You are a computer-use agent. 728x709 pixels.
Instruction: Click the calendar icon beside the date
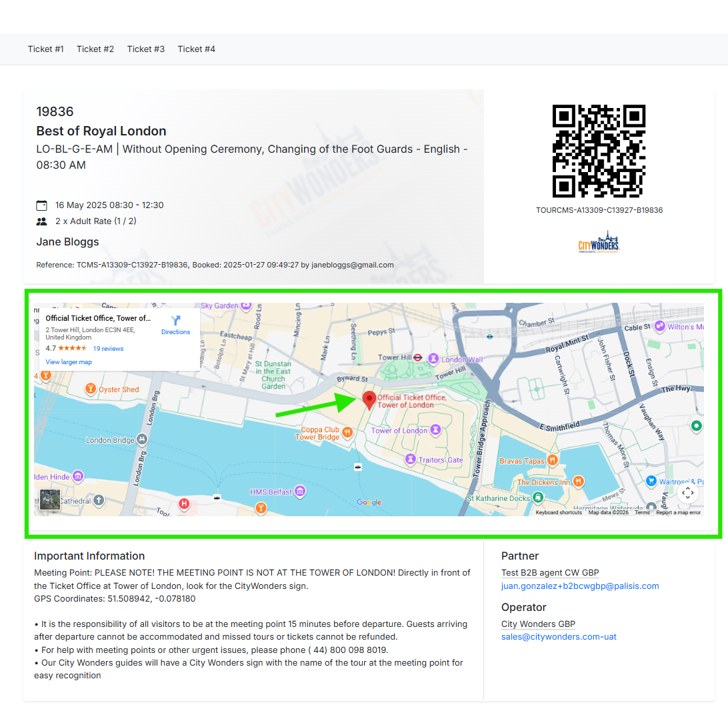42,205
